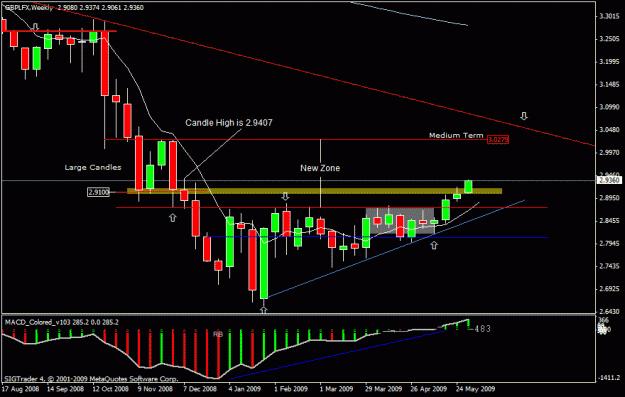
Task: Click the 3.3015 price axis value
Action: pos(609,16)
